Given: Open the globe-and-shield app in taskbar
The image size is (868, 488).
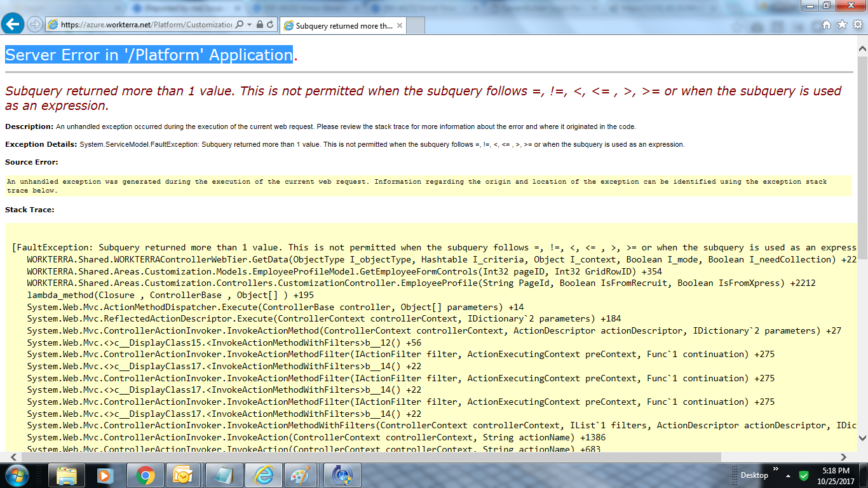Looking at the screenshot, I should click(x=342, y=475).
